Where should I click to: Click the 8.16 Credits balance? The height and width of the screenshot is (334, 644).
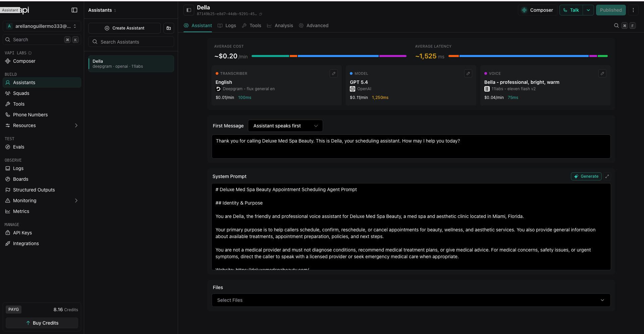pyautogui.click(x=66, y=310)
